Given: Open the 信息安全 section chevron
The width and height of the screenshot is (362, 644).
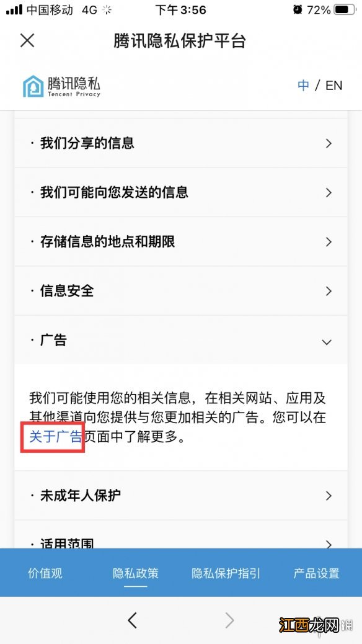Looking at the screenshot, I should pyautogui.click(x=329, y=291).
